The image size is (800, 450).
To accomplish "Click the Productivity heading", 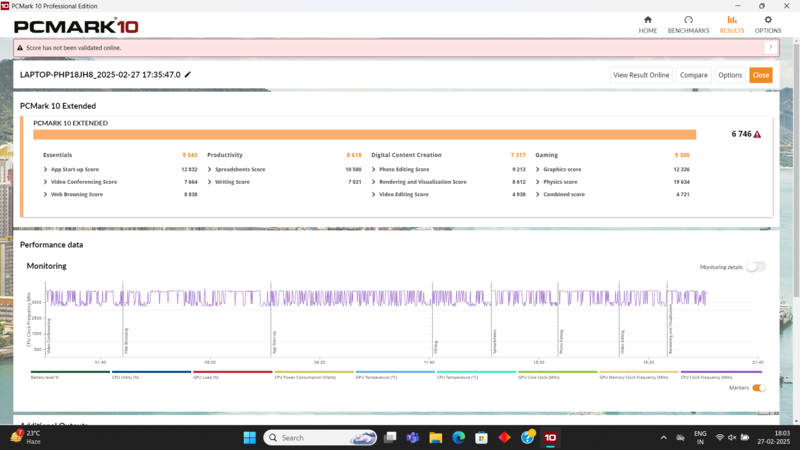I will pos(224,155).
